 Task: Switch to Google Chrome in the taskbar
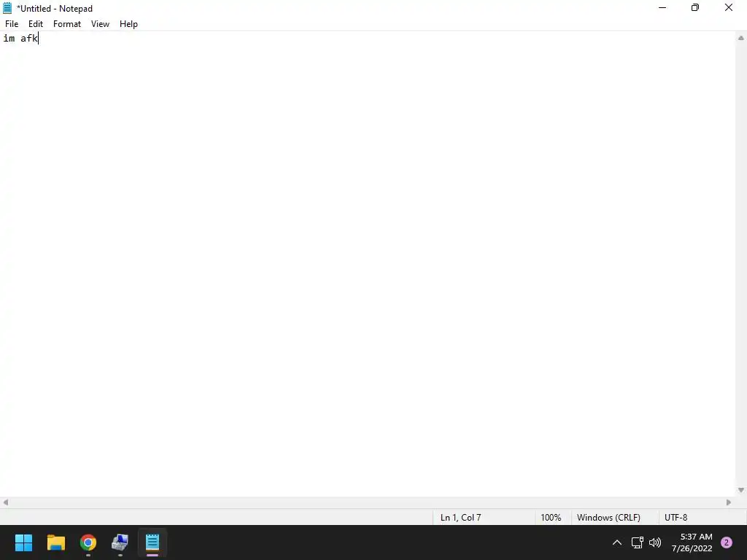(88, 542)
